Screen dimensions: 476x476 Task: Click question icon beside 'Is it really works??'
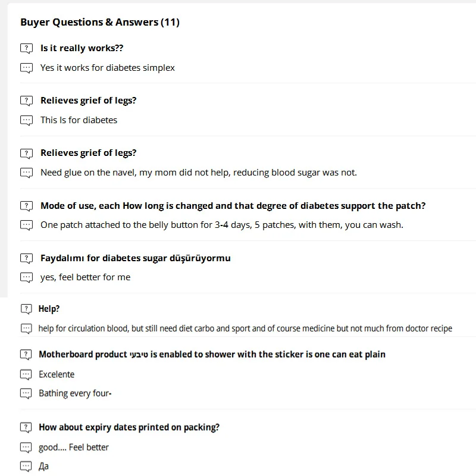26,49
